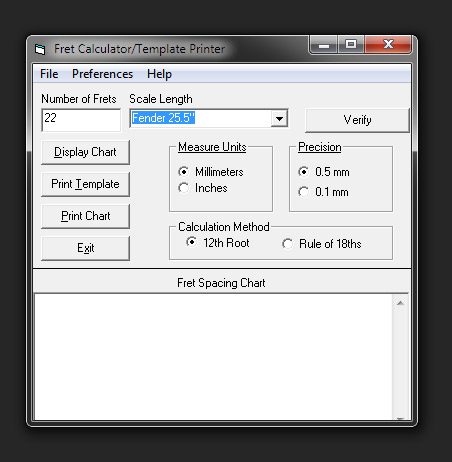Screen dimensions: 452x462
Task: Click the Verify button
Action: coord(357,120)
